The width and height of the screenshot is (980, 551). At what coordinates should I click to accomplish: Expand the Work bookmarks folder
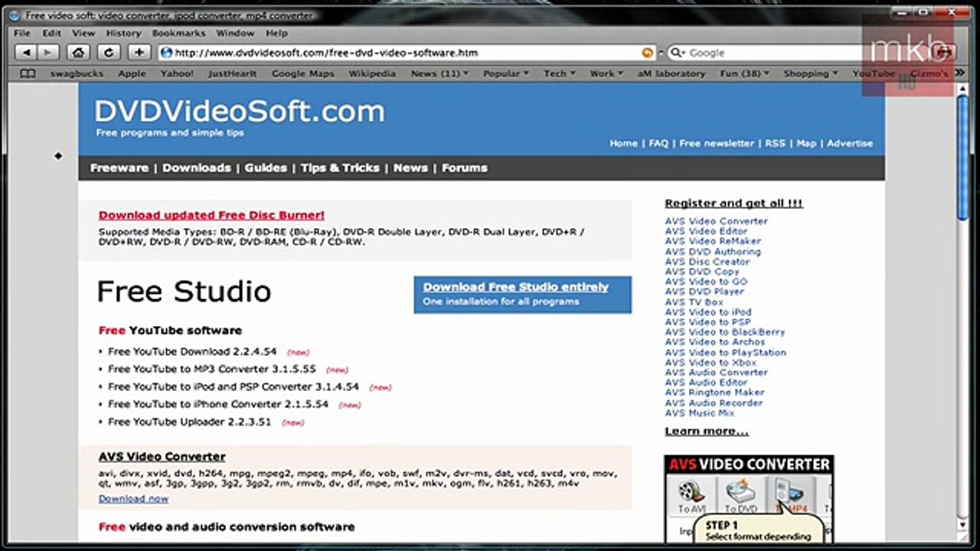(x=606, y=73)
